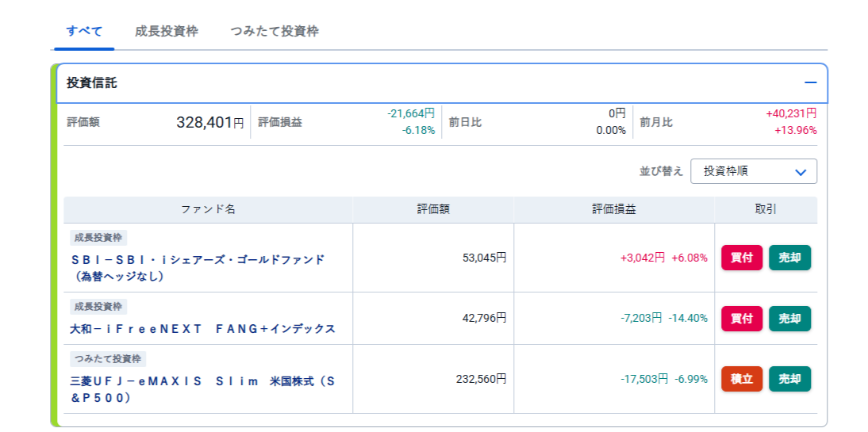The height and width of the screenshot is (432, 868).
Task: Click the 並び替え label
Action: [661, 171]
